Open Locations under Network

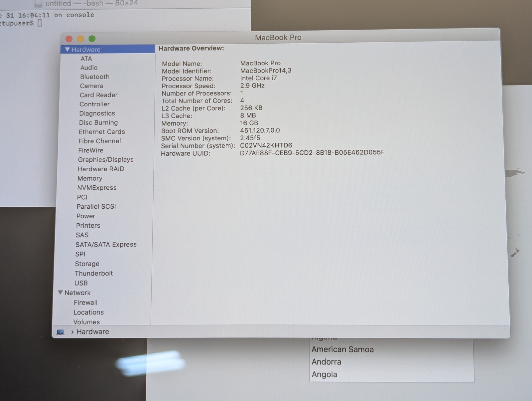tap(88, 312)
